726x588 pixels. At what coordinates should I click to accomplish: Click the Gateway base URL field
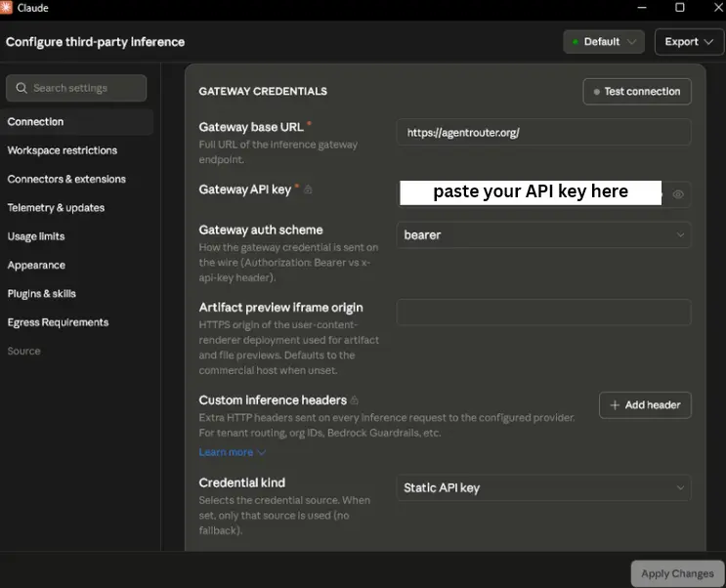pyautogui.click(x=543, y=133)
